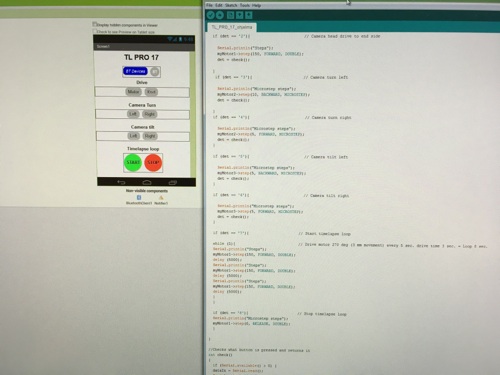Tap the phone preview home icon

(x=147, y=182)
